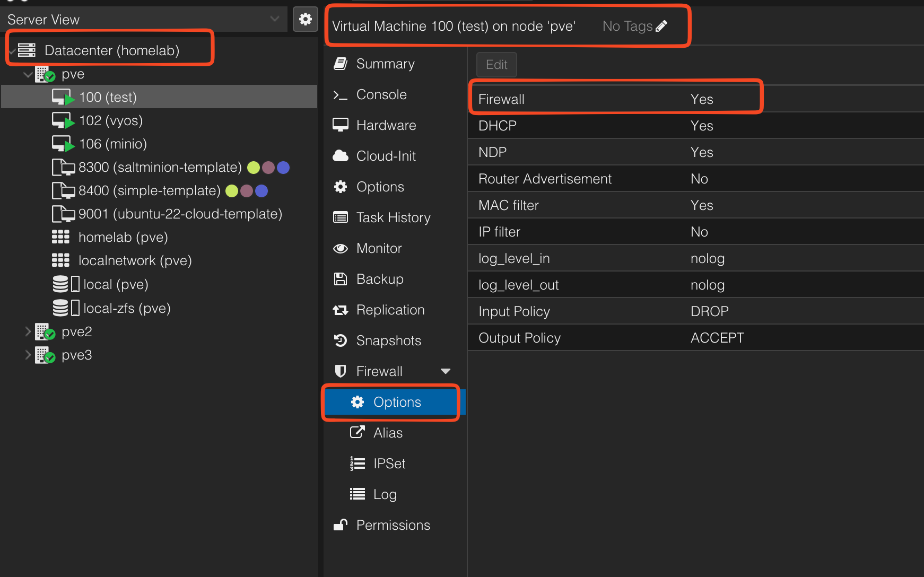The width and height of the screenshot is (924, 577).
Task: Open the Server View dropdown
Action: click(274, 19)
